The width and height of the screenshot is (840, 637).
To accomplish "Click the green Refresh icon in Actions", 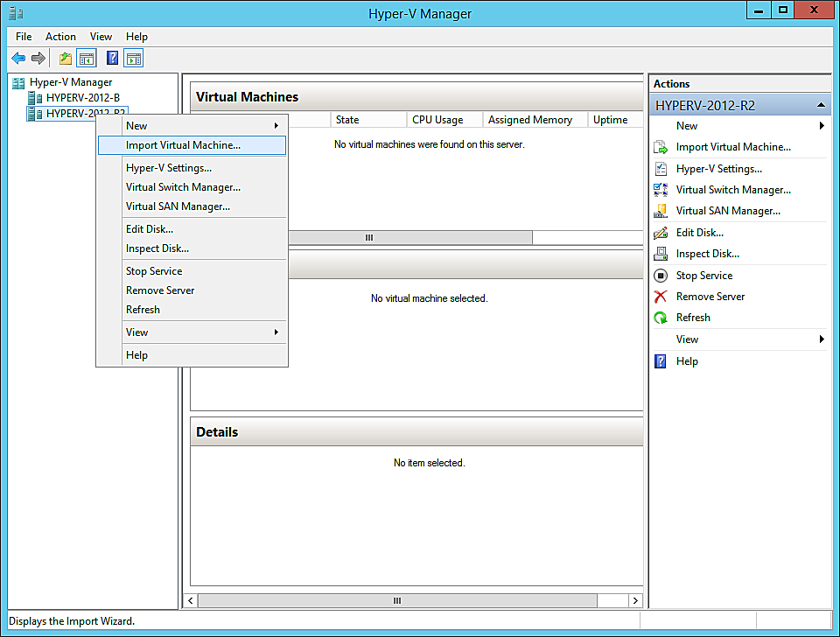I will 661,318.
